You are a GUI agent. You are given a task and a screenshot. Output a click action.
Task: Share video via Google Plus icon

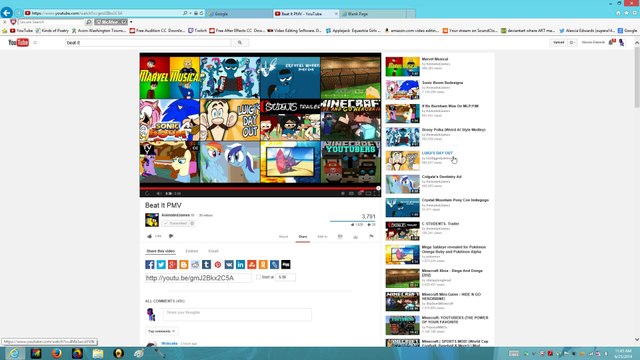pyautogui.click(x=172, y=264)
